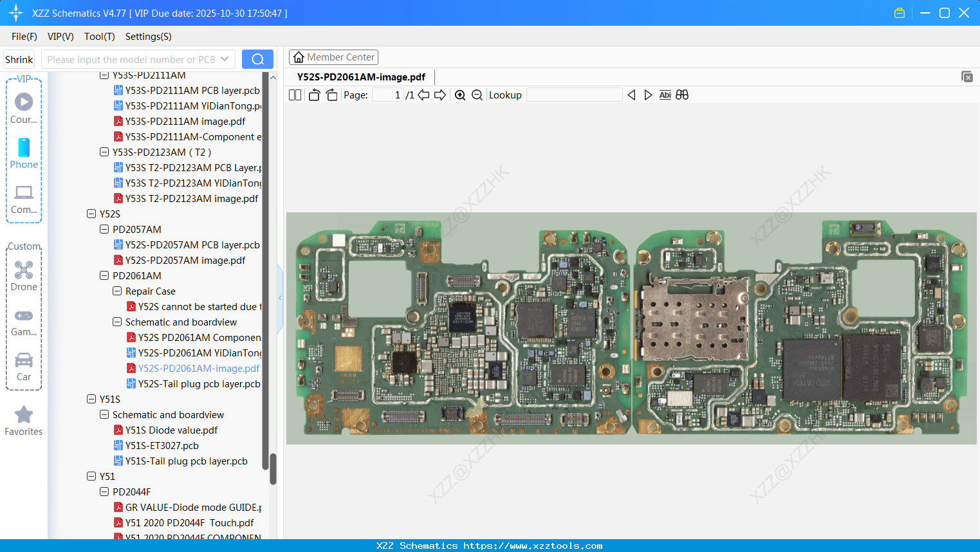Click the Member Center button

coord(333,57)
